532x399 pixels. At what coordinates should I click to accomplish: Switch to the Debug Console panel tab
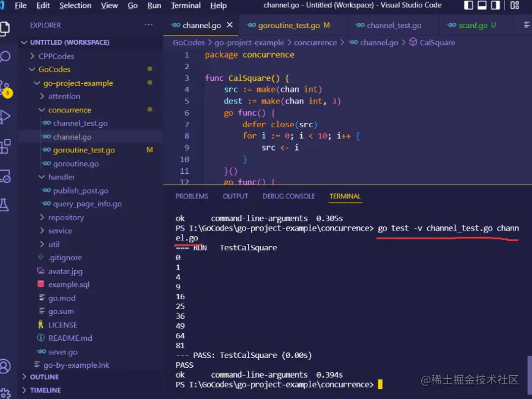tap(289, 196)
